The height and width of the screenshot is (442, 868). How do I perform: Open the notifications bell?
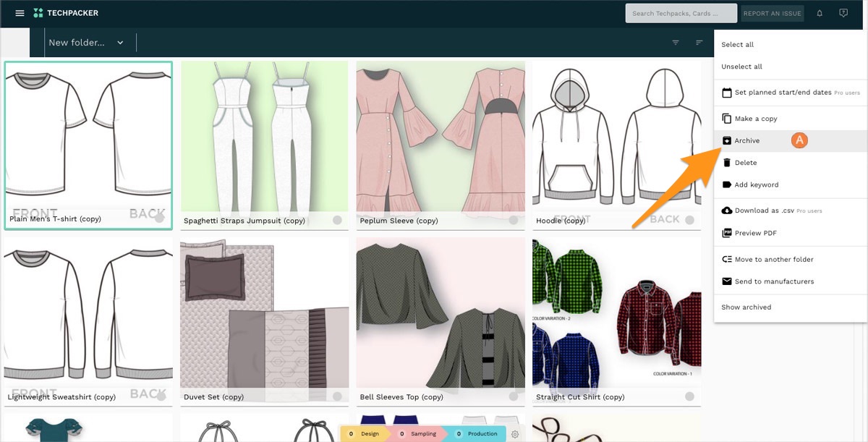[820, 13]
